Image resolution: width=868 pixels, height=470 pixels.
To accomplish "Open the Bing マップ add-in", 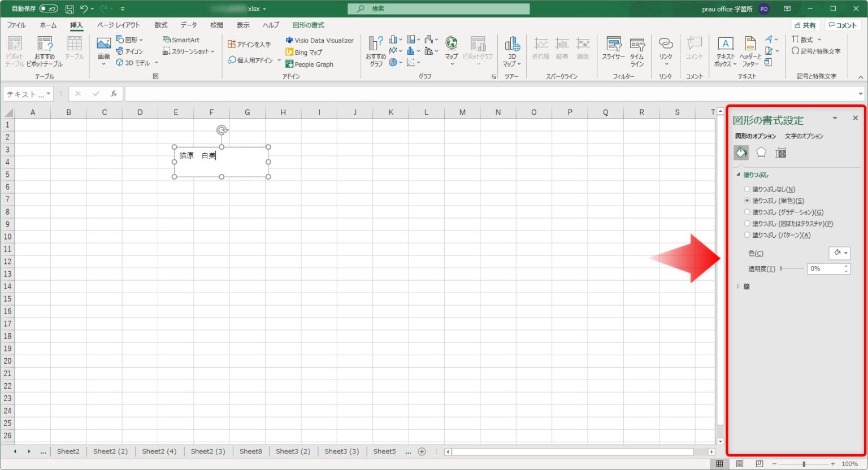I will click(304, 52).
